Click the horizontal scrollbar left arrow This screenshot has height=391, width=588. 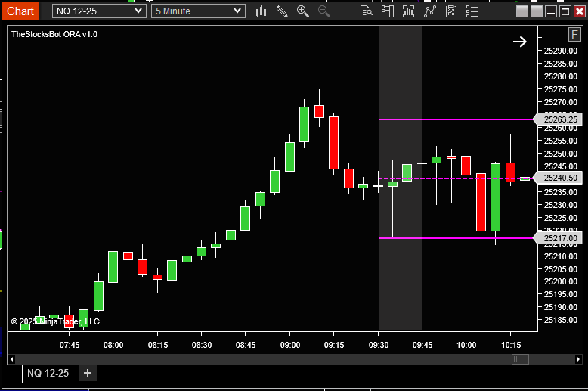[x=11, y=359]
